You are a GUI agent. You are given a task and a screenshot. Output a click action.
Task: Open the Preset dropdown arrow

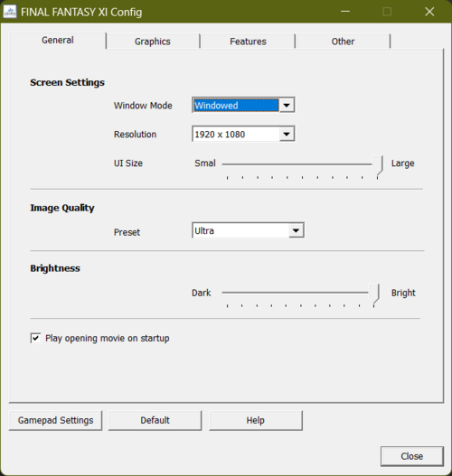tap(297, 230)
